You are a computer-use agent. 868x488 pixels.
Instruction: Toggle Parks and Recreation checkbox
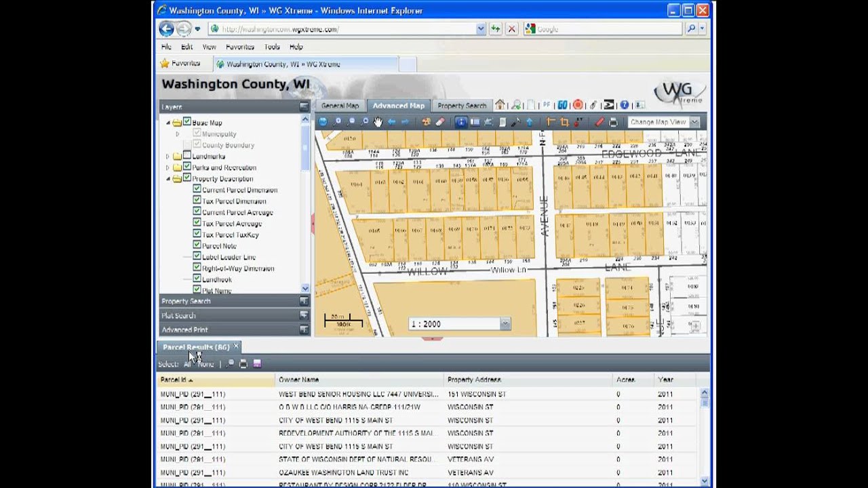(x=187, y=167)
